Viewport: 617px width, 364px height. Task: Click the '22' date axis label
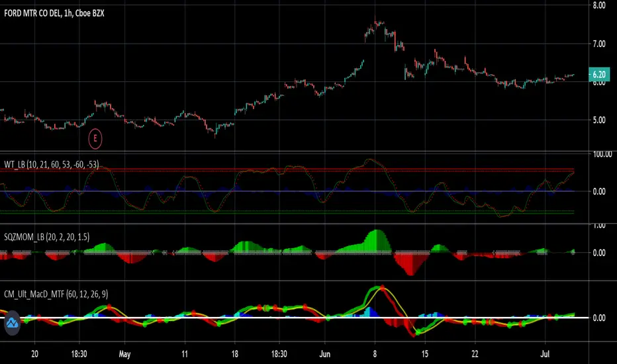coord(475,354)
